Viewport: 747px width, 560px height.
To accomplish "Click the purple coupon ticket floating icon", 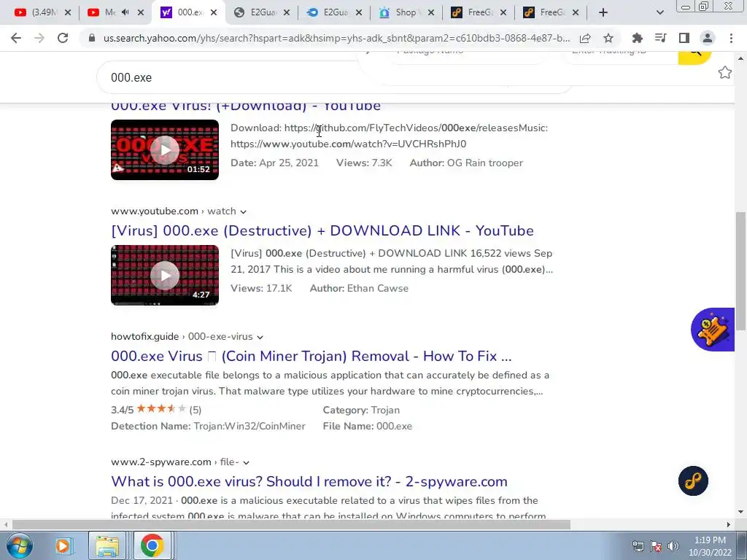I will [x=713, y=329].
